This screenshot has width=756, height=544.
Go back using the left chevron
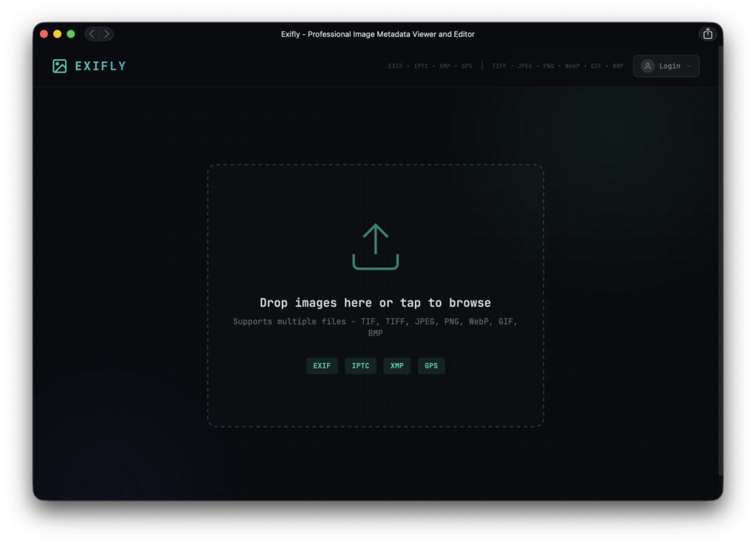92,34
